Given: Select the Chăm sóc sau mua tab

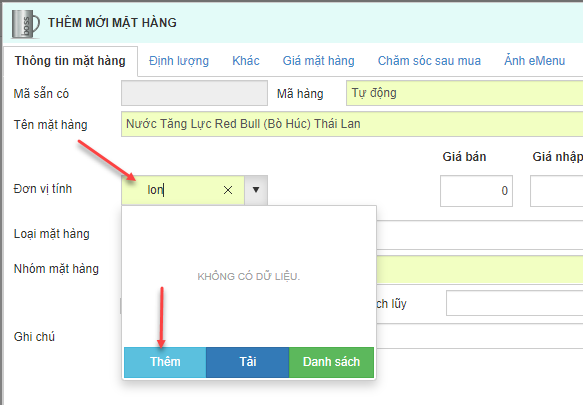Looking at the screenshot, I should point(429,61).
